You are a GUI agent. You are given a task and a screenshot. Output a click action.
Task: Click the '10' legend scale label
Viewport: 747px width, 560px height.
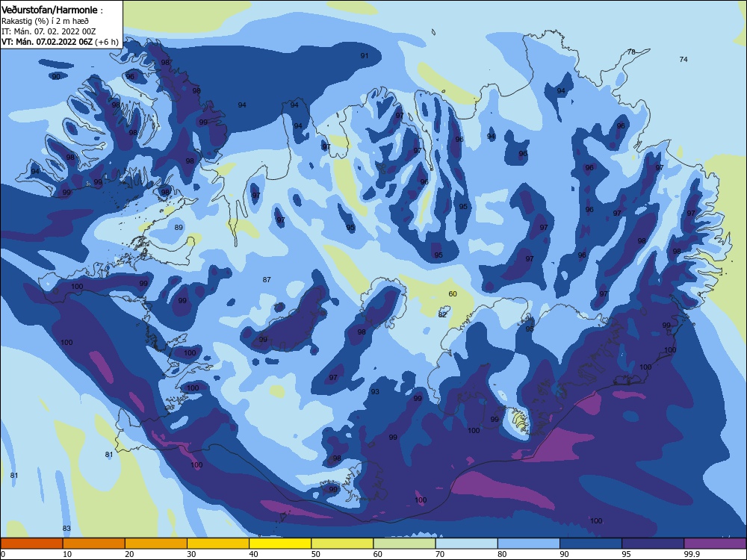pyautogui.click(x=67, y=554)
